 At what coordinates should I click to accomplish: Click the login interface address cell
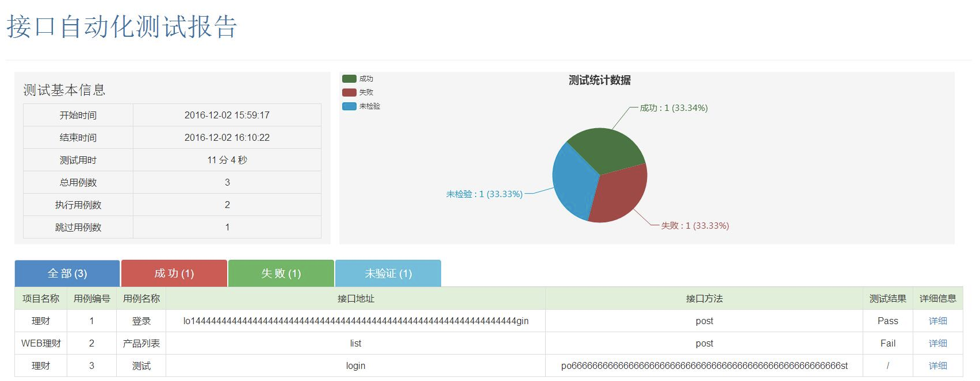356,366
